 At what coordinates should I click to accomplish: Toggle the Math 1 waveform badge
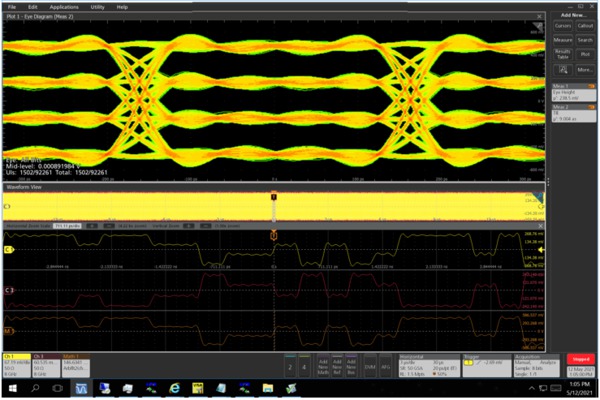click(76, 363)
